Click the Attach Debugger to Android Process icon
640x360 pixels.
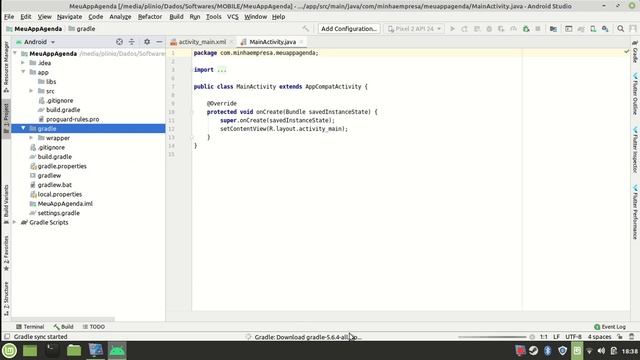click(x=526, y=29)
